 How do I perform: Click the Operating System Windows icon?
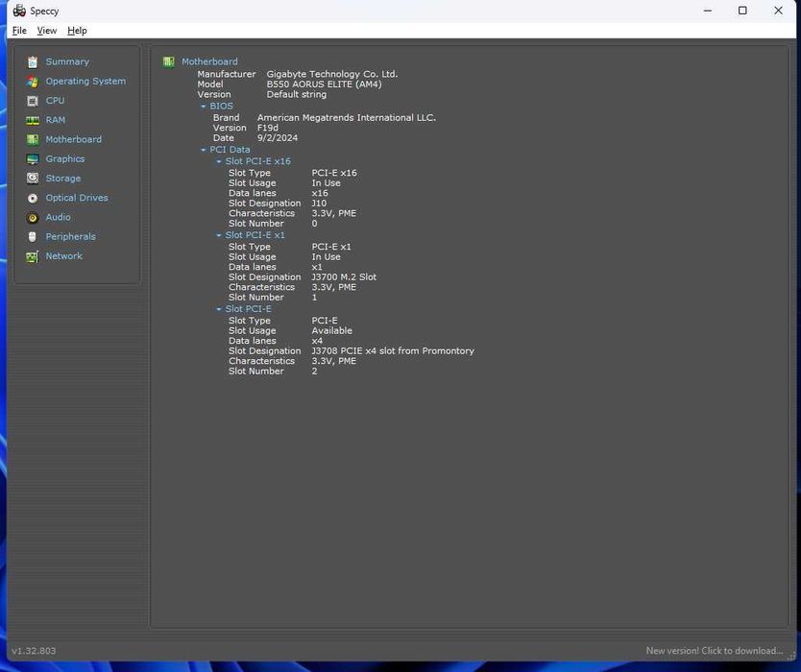coord(33,82)
